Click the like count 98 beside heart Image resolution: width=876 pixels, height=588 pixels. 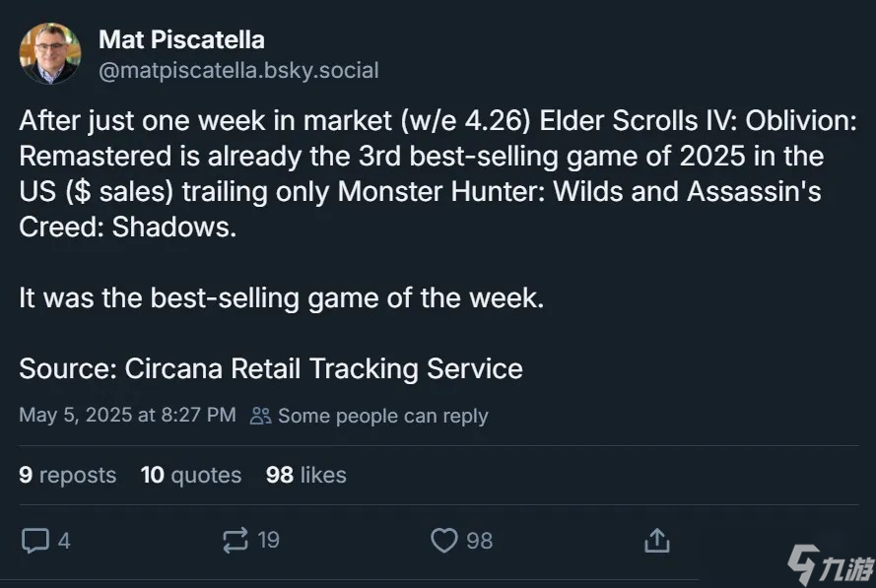tap(479, 541)
